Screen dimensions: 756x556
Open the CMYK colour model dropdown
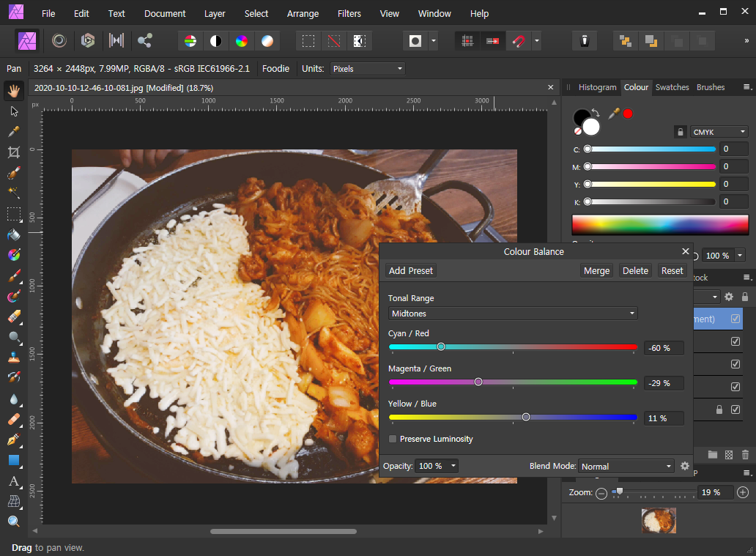(719, 132)
